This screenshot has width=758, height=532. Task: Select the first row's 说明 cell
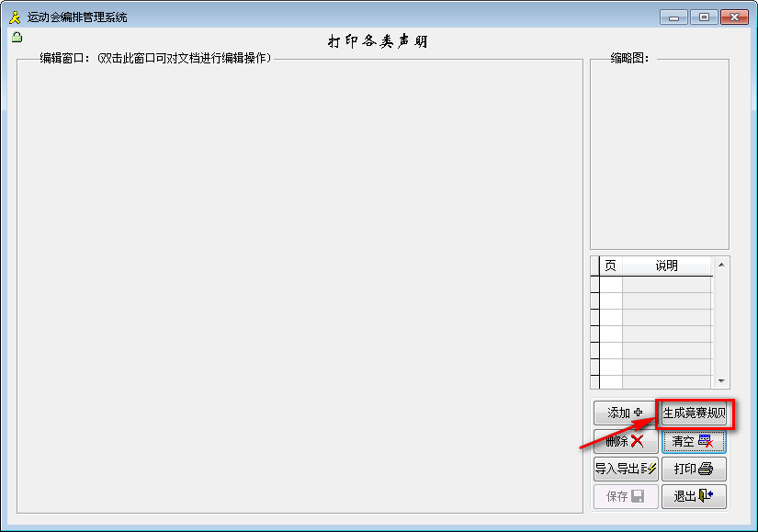[x=666, y=284]
